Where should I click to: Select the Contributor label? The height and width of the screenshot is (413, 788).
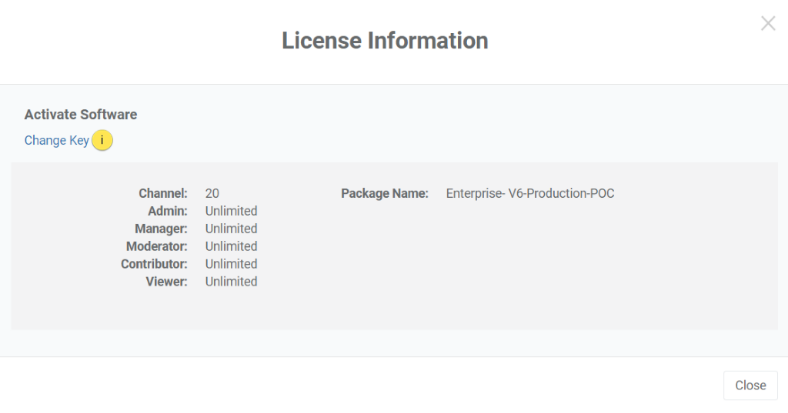point(154,264)
